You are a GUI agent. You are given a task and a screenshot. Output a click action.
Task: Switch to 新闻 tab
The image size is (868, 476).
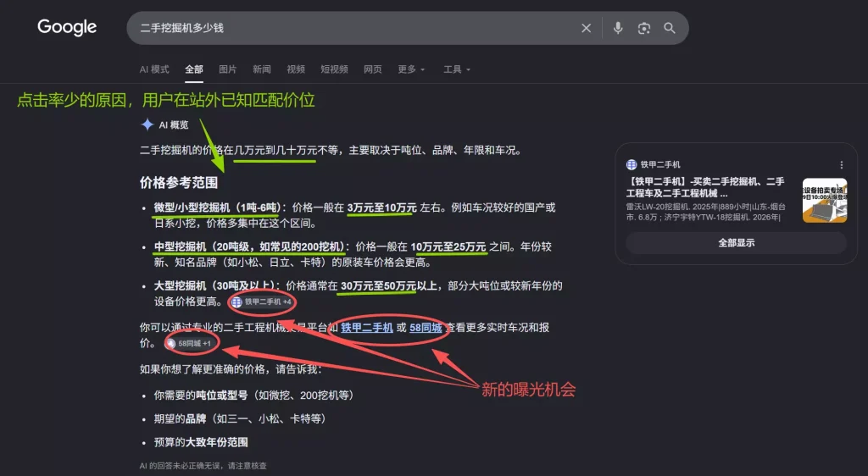click(x=262, y=69)
